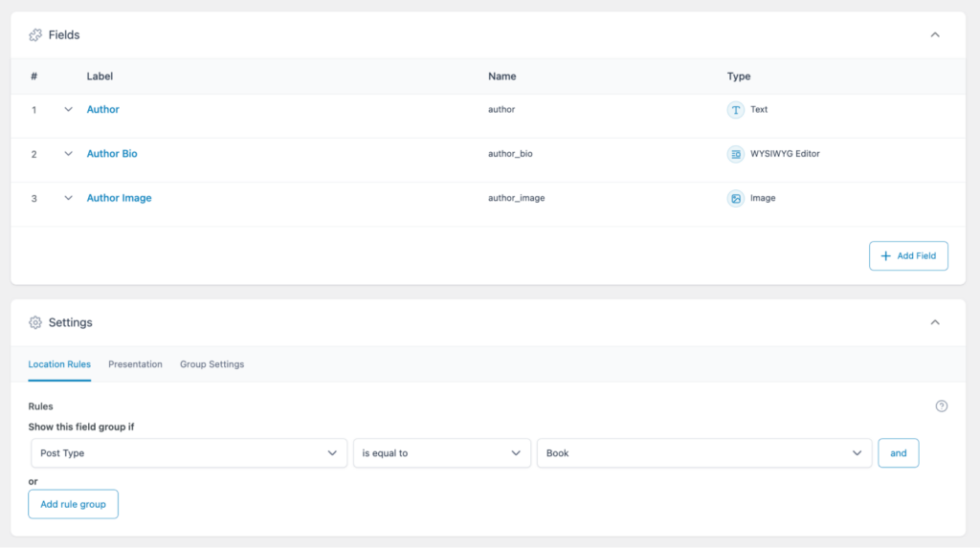The image size is (980, 548).
Task: Switch to the Presentation tab
Action: (135, 364)
